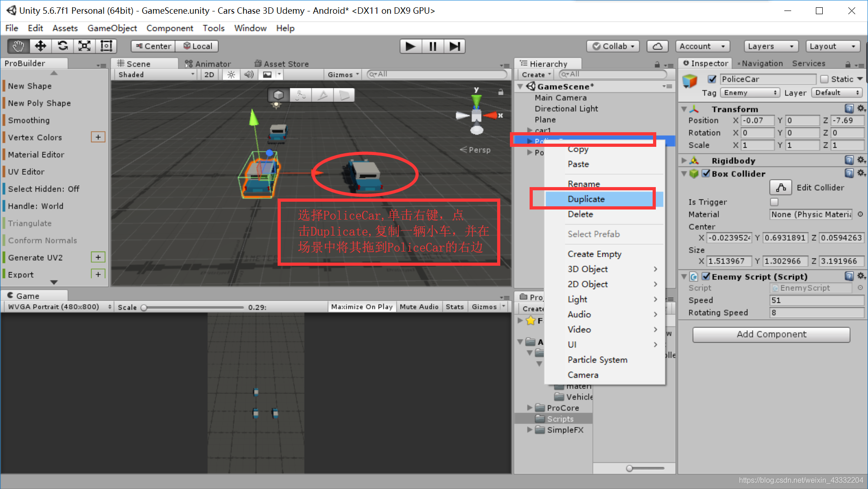Open Transform component gear menu
The image size is (868, 489).
861,108
